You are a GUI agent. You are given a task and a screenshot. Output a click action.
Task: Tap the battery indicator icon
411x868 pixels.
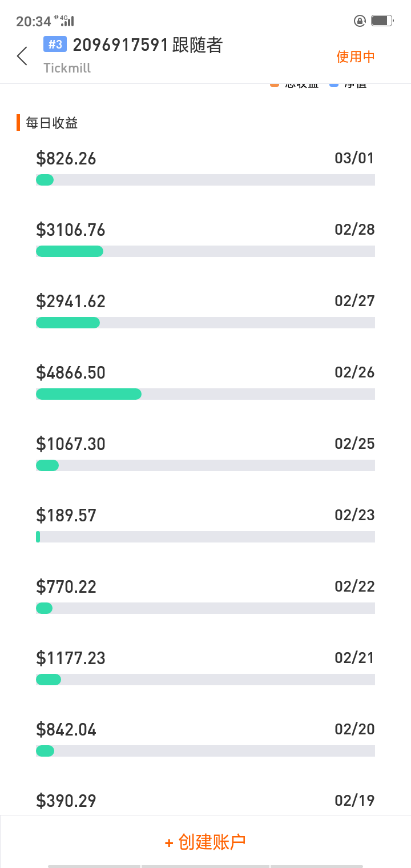[382, 21]
